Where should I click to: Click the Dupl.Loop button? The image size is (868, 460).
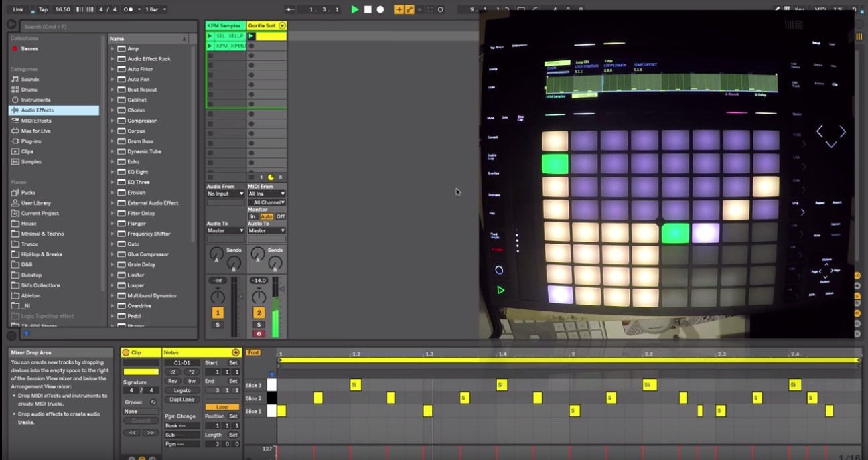pyautogui.click(x=182, y=399)
